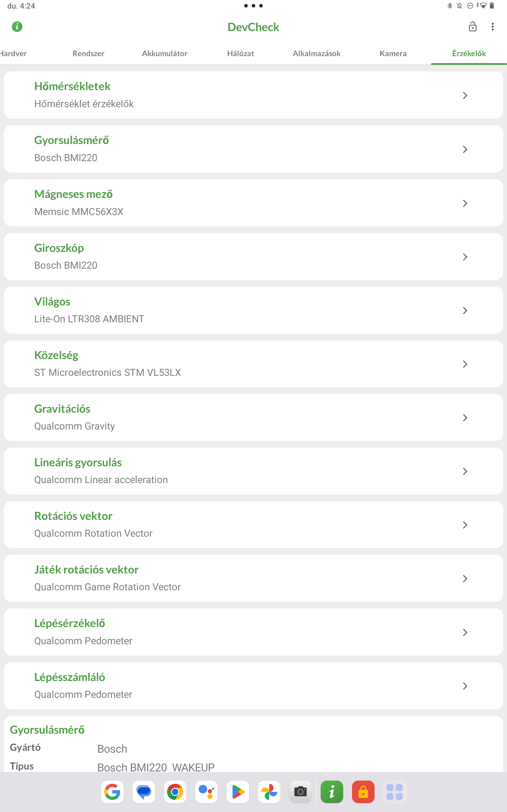The image size is (507, 812).
Task: Open the Közelség sensor entry
Action: click(x=253, y=364)
